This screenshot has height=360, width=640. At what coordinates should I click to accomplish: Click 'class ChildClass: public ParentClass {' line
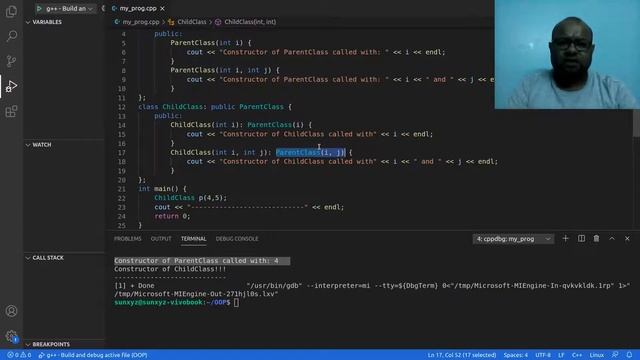pos(215,107)
